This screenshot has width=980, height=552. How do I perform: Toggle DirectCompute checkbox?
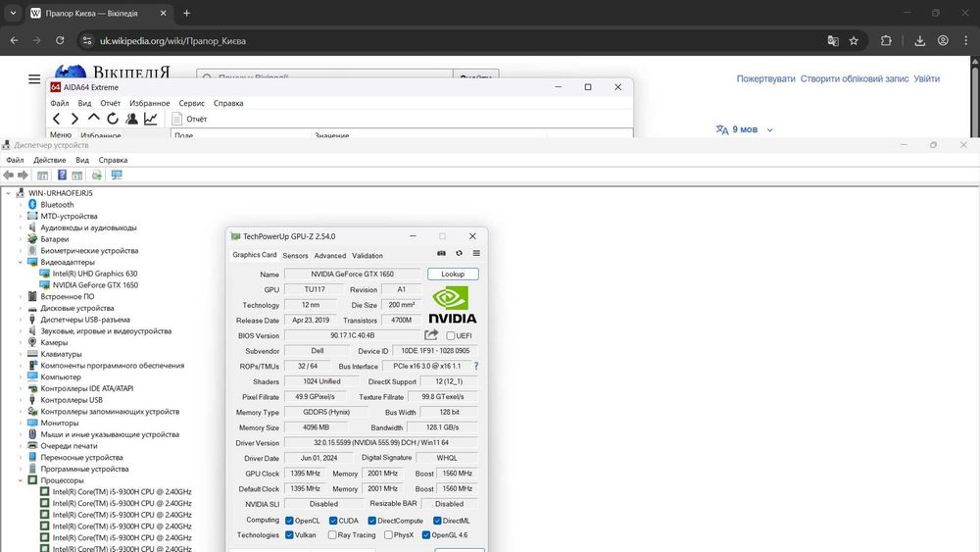tap(371, 520)
